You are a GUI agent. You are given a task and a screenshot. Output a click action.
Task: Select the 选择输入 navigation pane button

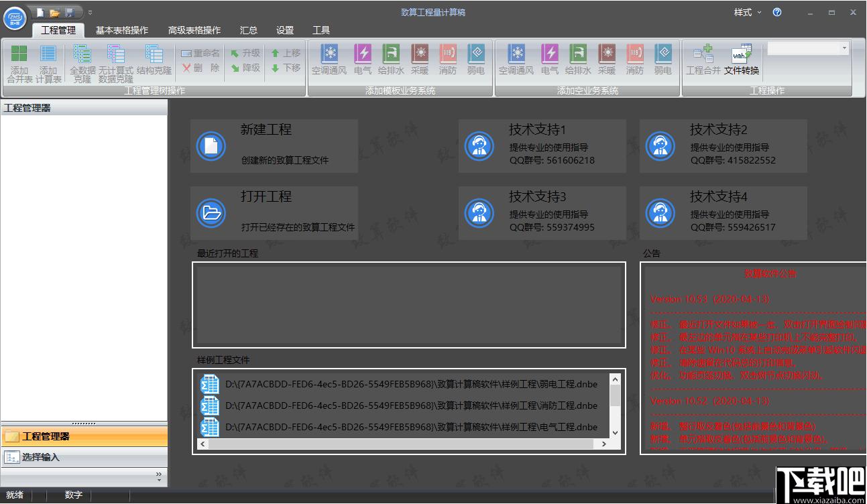tap(84, 457)
